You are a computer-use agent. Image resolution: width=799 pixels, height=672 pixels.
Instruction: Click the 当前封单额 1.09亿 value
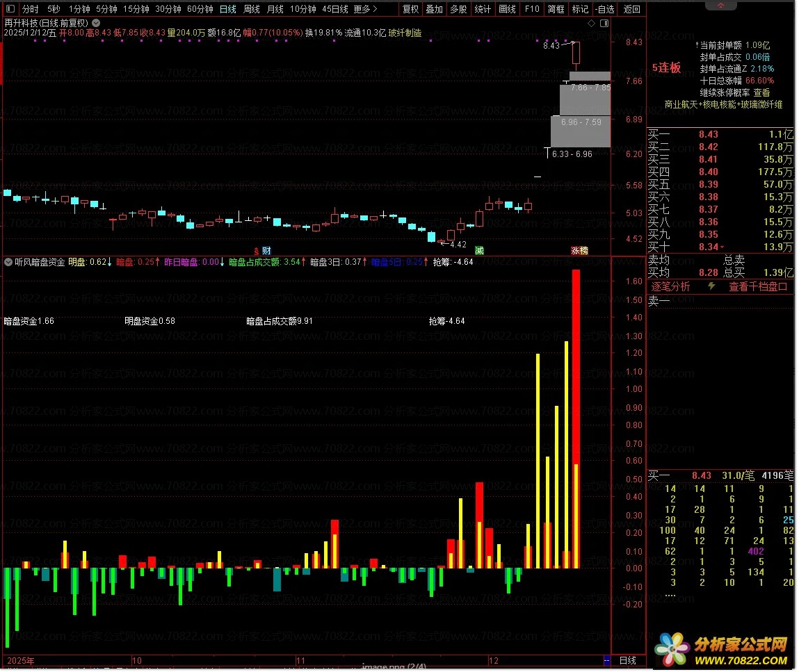[757, 45]
